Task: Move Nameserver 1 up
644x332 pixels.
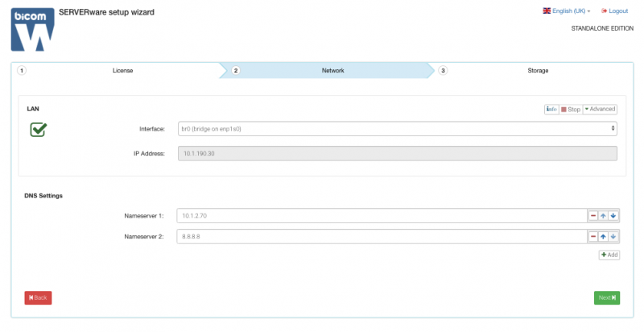Action: pyautogui.click(x=603, y=216)
